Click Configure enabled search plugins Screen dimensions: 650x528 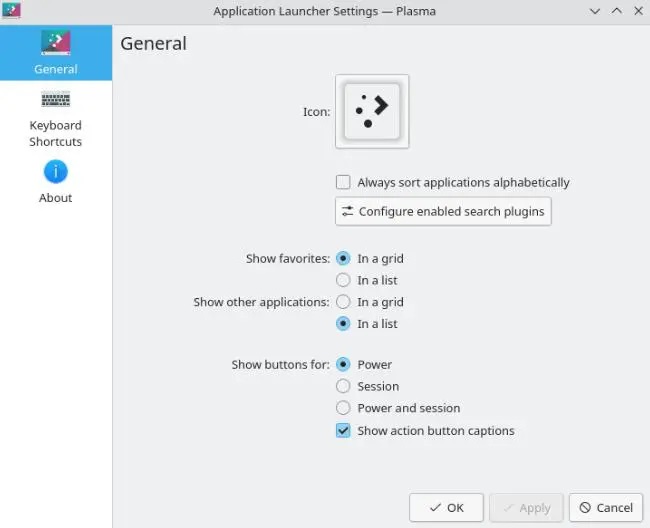point(443,211)
